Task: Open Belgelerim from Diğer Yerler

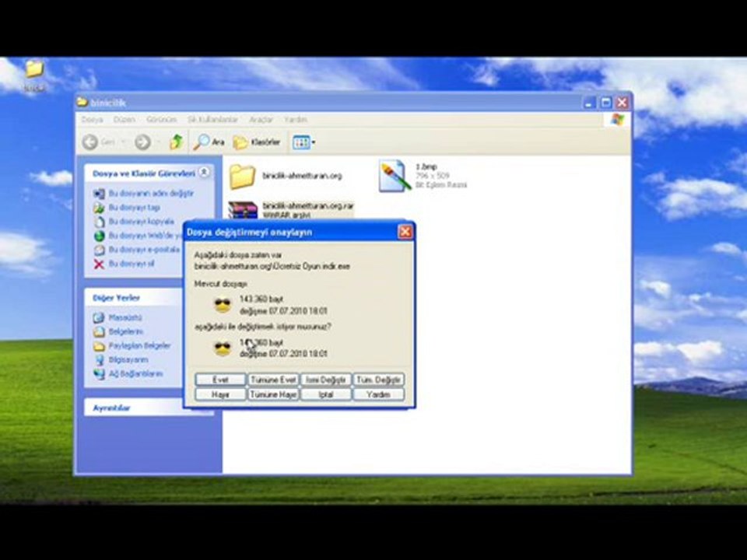Action: click(x=126, y=331)
